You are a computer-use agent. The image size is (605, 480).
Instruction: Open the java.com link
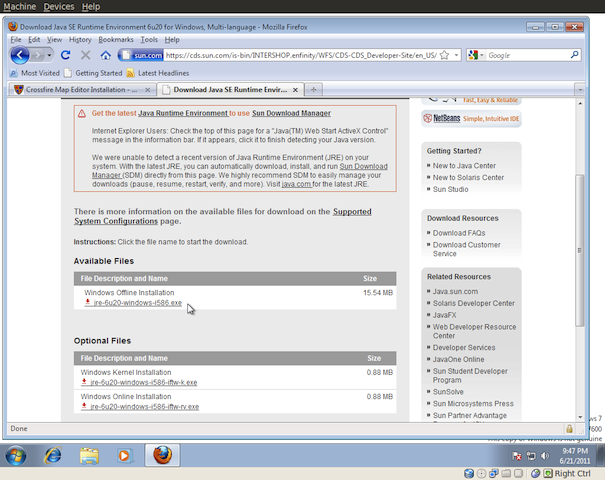pyautogui.click(x=296, y=184)
